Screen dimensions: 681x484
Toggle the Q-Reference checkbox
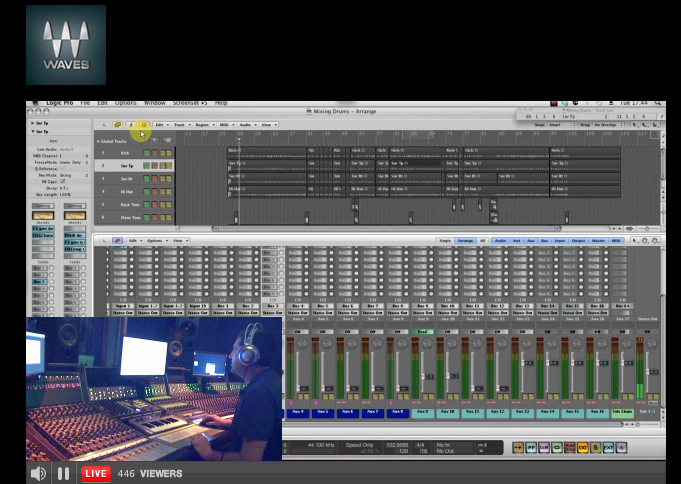[62, 169]
